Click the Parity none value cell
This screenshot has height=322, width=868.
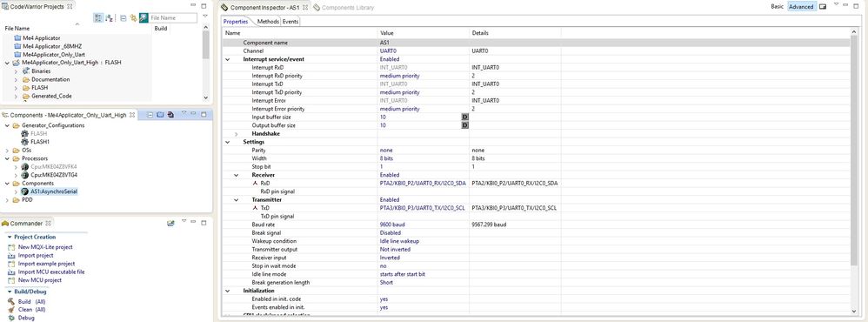(x=424, y=151)
